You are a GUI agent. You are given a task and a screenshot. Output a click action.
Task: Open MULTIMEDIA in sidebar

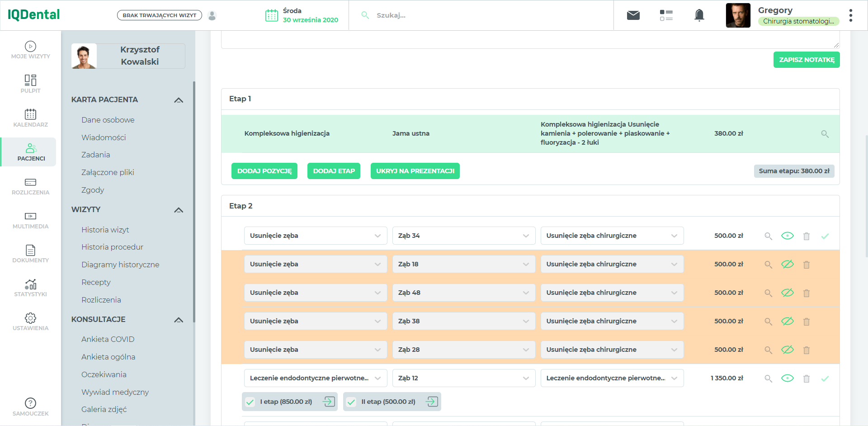tap(30, 220)
